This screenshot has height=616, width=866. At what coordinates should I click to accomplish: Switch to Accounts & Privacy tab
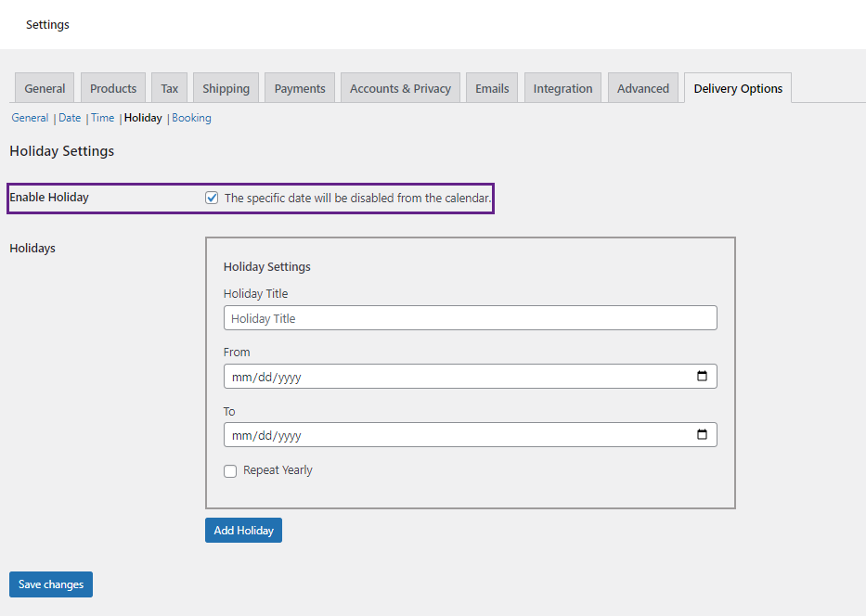tap(400, 88)
